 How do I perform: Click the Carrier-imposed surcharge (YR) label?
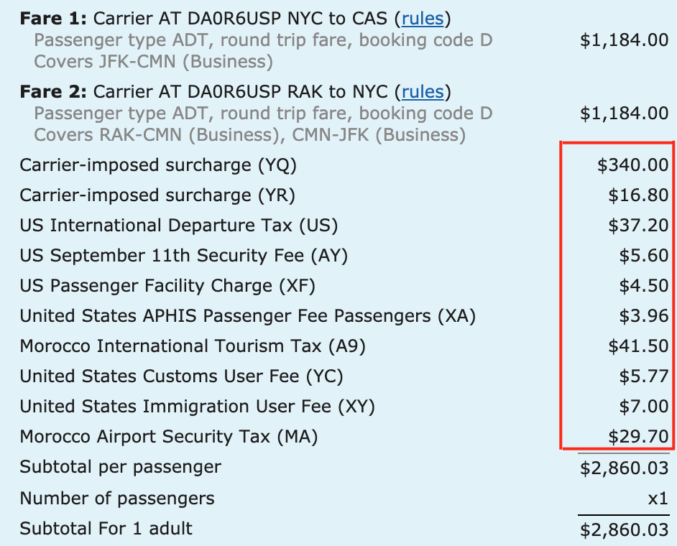[158, 196]
